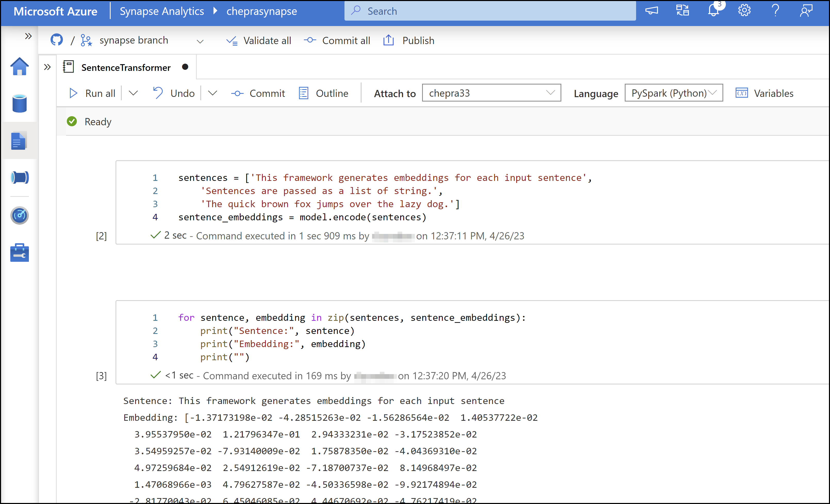830x504 pixels.
Task: Click the print("Embedding:", embedding) line
Action: [x=283, y=344]
